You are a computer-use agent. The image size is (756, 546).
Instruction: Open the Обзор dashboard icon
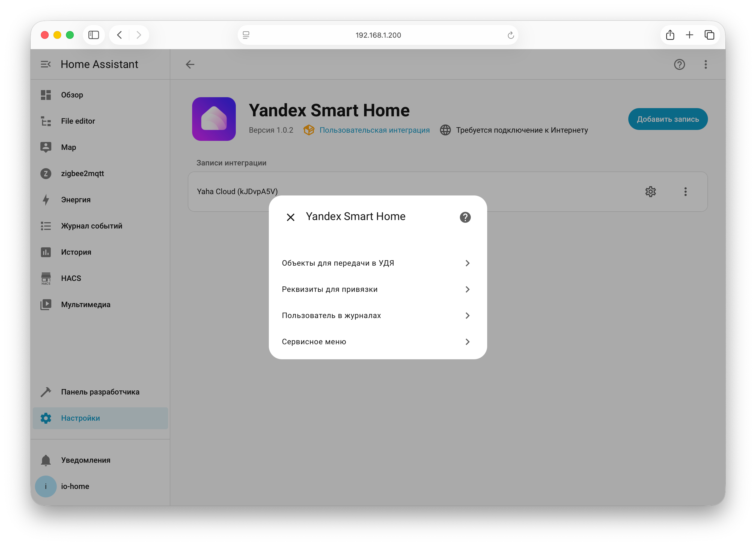click(46, 95)
